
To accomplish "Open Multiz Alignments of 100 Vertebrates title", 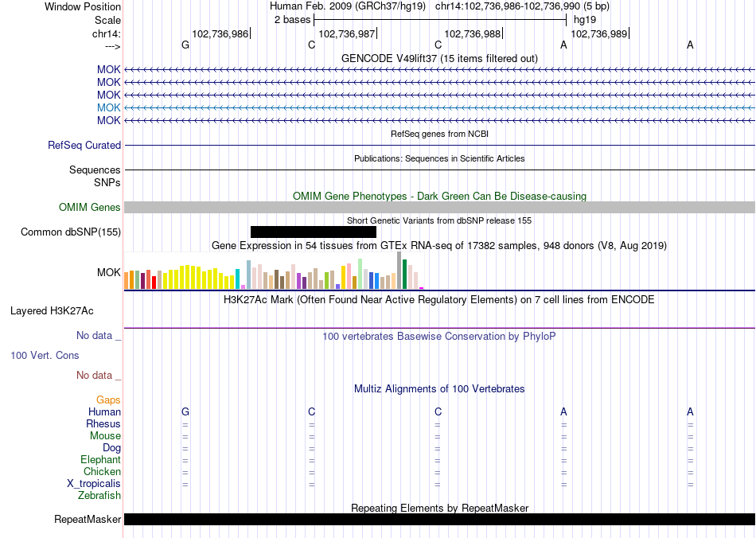I will (439, 389).
